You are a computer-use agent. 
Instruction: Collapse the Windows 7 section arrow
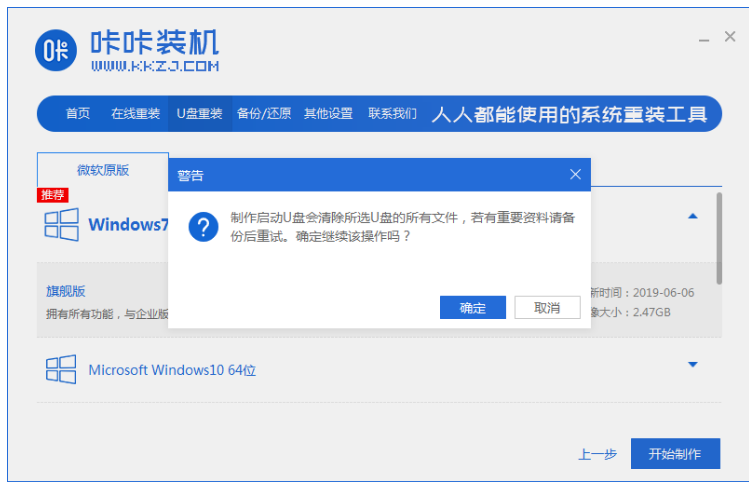[x=692, y=216]
